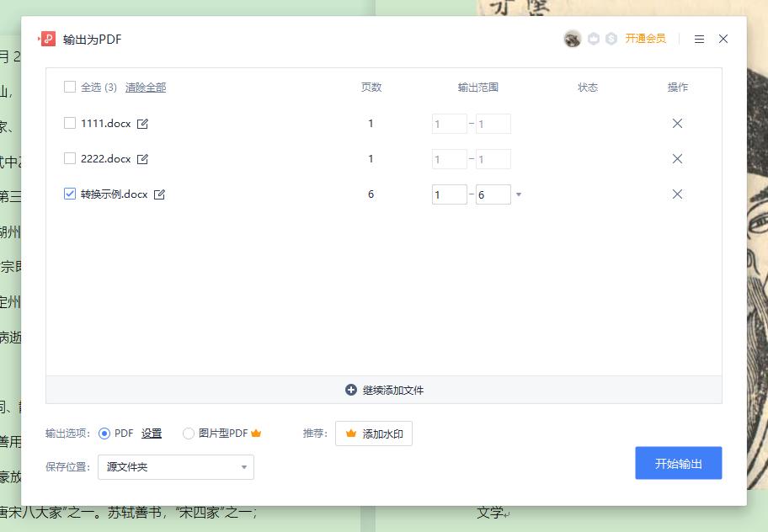Uncheck the 转换示例.docx checkbox
The width and height of the screenshot is (768, 532).
point(70,194)
